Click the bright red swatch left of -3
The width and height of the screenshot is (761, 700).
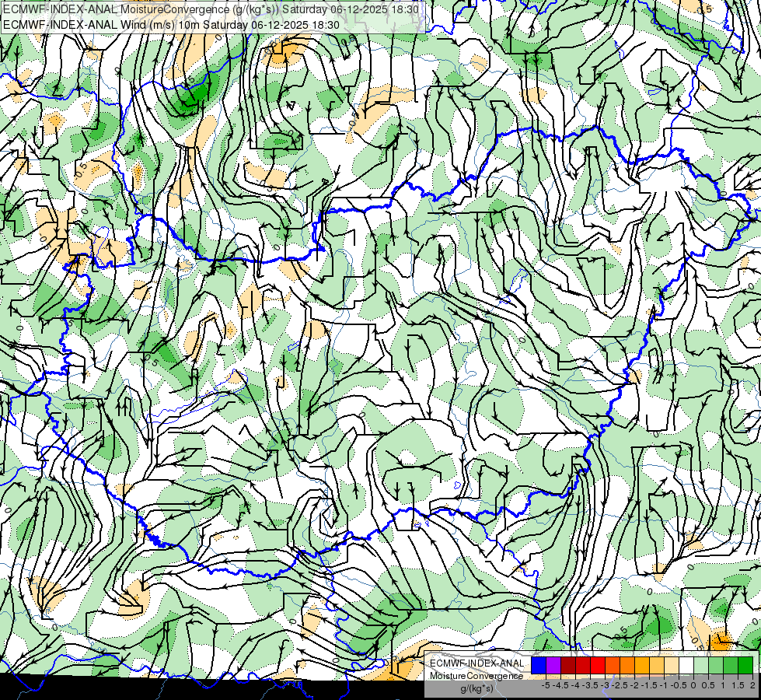coord(598,665)
